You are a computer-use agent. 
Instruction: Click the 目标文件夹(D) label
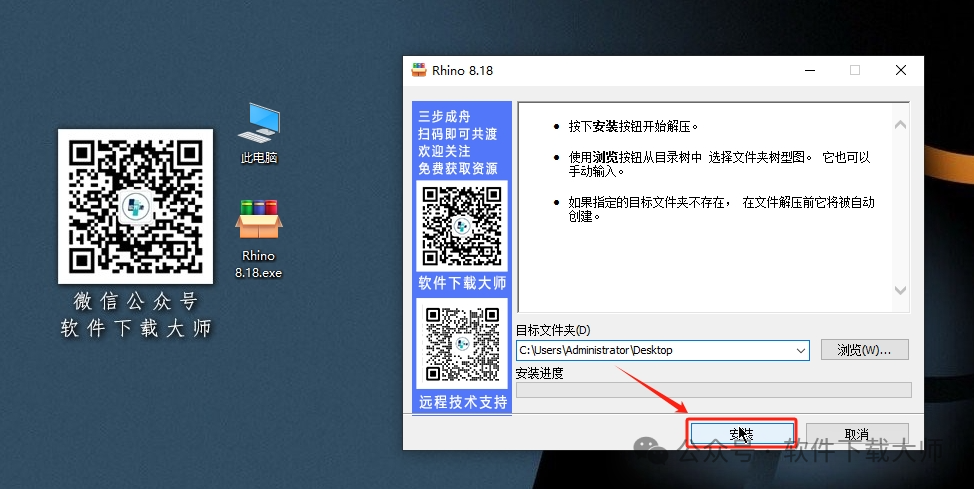point(553,330)
